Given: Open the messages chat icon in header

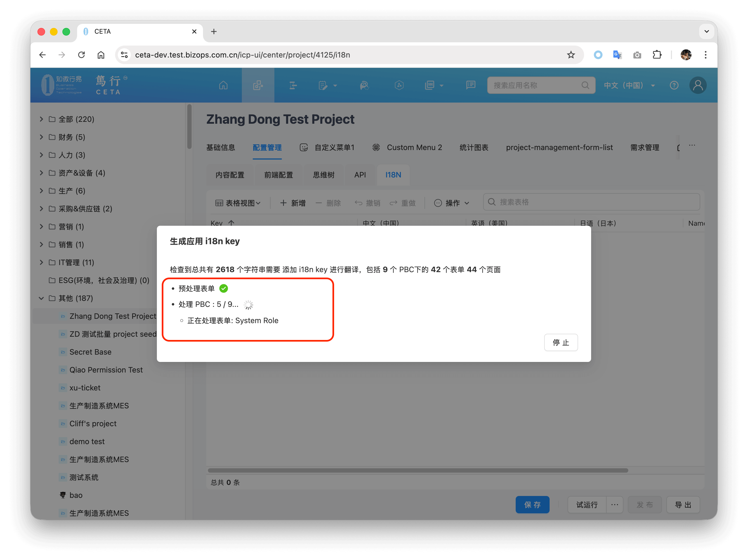Looking at the screenshot, I should pos(471,85).
